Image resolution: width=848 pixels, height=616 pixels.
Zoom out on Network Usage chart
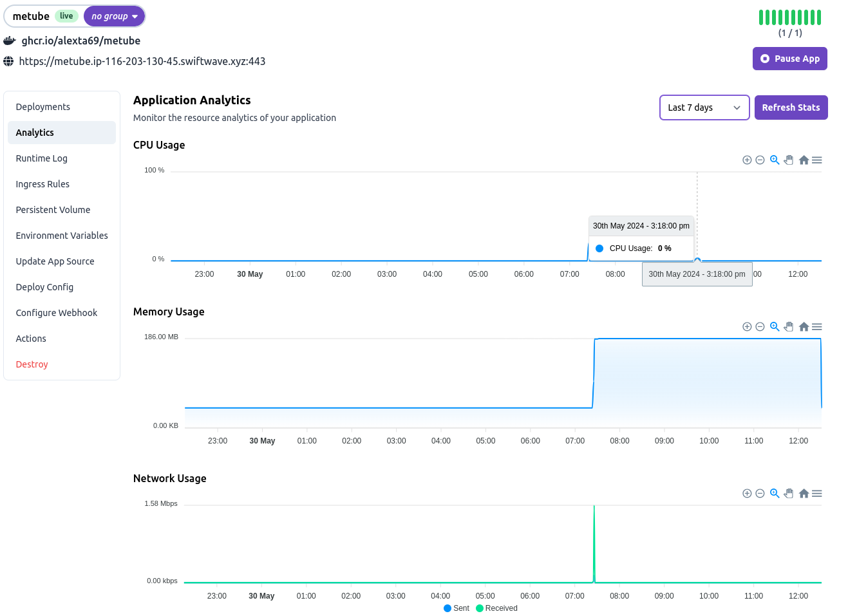pyautogui.click(x=760, y=494)
